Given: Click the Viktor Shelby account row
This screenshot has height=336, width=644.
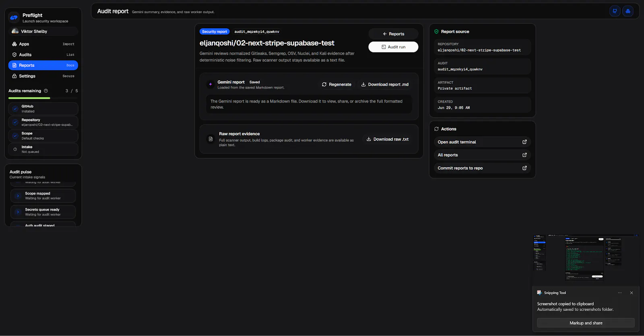Looking at the screenshot, I should [43, 31].
